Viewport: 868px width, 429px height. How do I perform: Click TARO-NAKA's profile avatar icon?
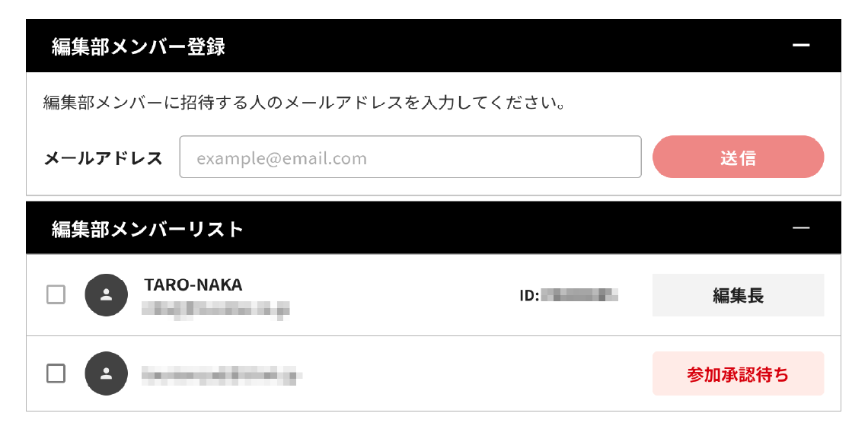106,294
